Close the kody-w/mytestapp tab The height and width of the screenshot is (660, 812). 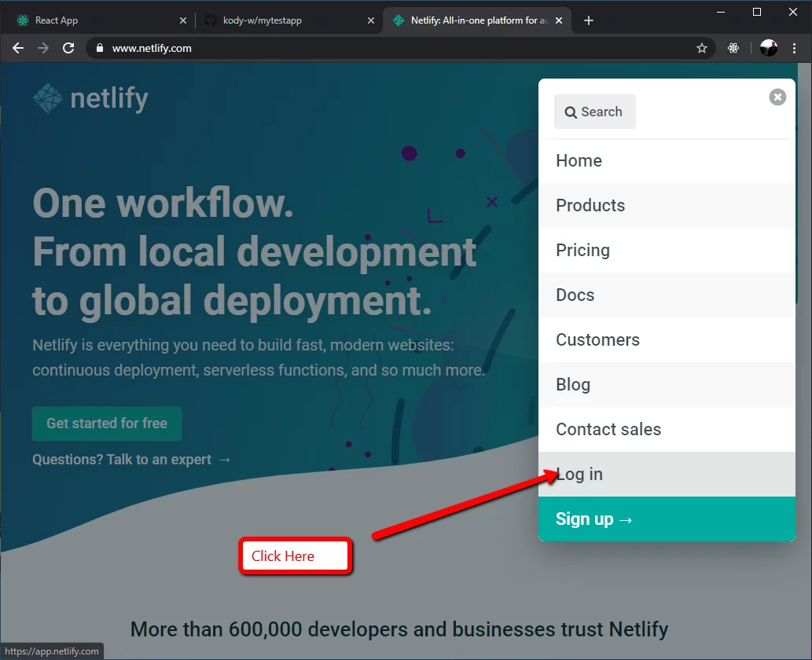coord(371,20)
